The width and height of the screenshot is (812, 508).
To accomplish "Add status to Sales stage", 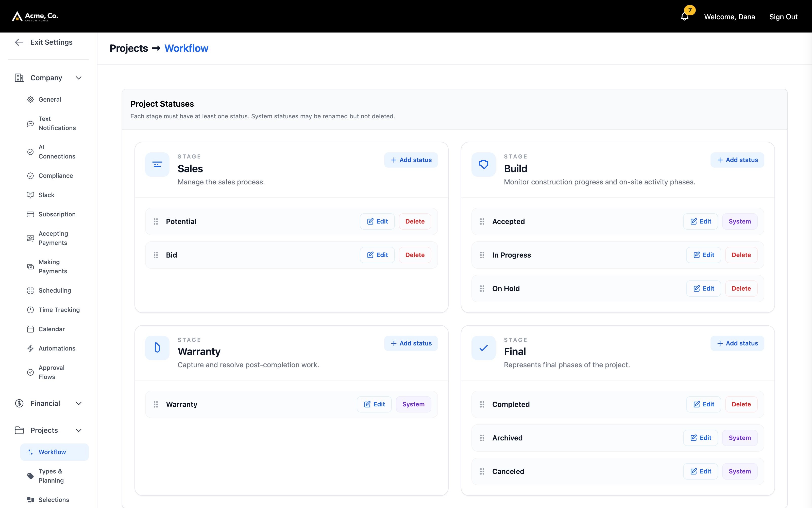I will 411,160.
